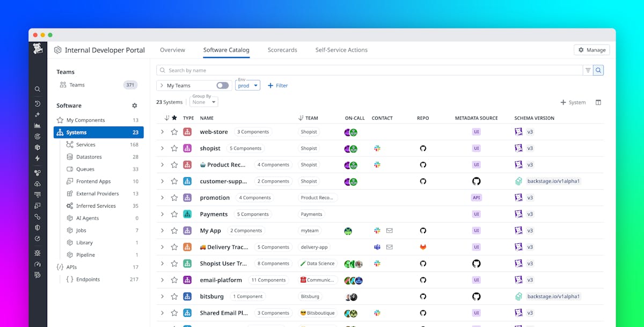Star the web-store system
Viewport: 644px width, 327px height.
click(174, 132)
